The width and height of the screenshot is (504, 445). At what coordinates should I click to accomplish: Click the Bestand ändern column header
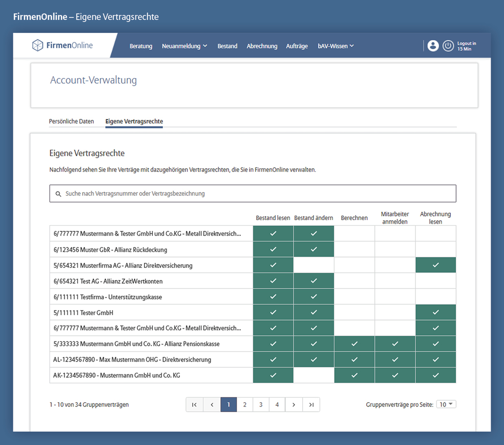click(314, 218)
